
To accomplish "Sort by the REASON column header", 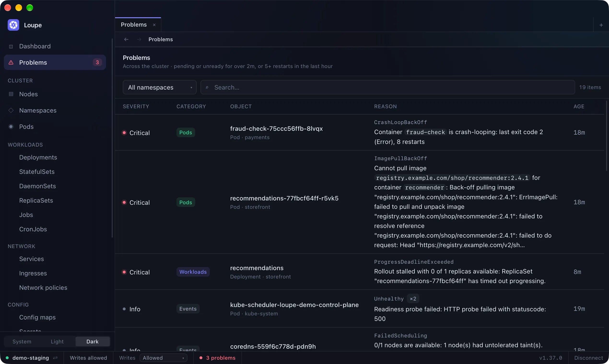I will click(x=385, y=107).
